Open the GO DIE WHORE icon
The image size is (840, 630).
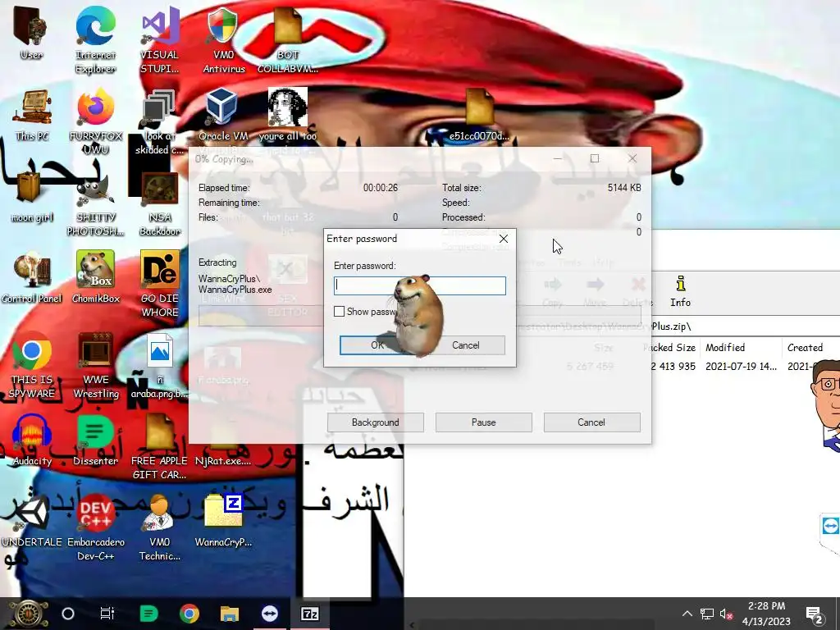[x=160, y=284]
